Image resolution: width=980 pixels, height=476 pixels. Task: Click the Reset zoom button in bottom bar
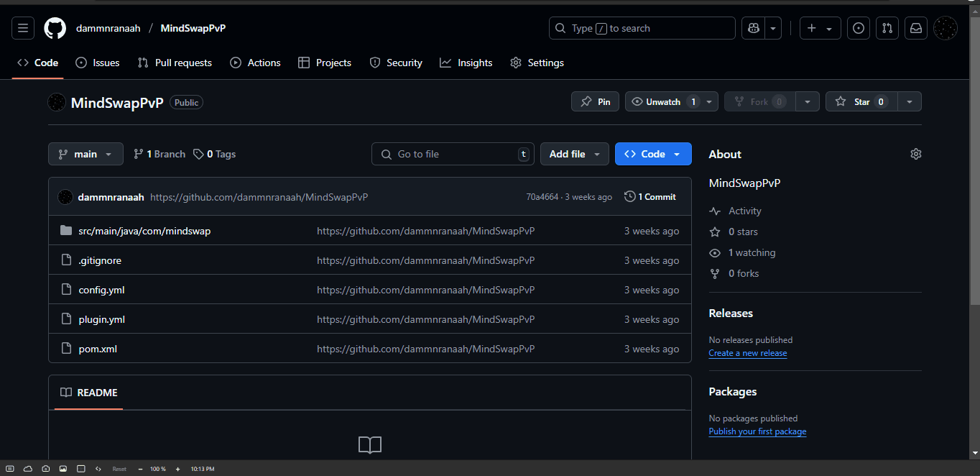(x=119, y=469)
